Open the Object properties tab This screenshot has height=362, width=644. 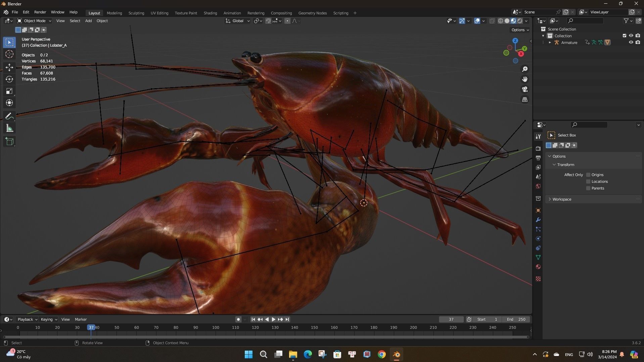coord(538,210)
